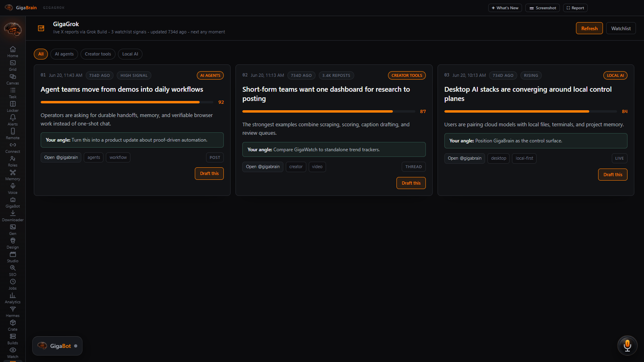Click the agents tag
The height and width of the screenshot is (362, 644).
94,157
